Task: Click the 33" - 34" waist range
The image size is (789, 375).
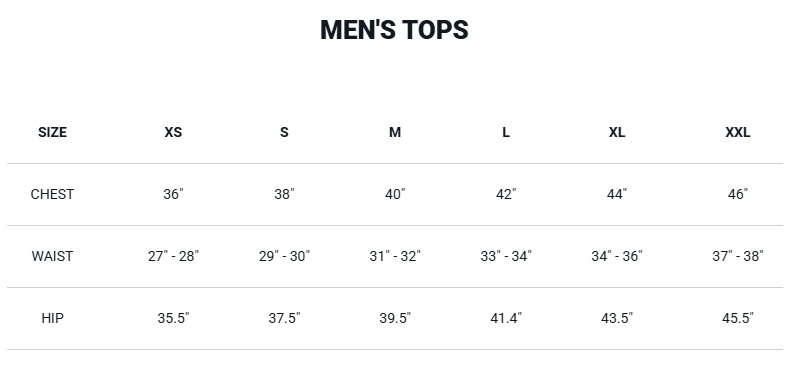Action: [506, 256]
